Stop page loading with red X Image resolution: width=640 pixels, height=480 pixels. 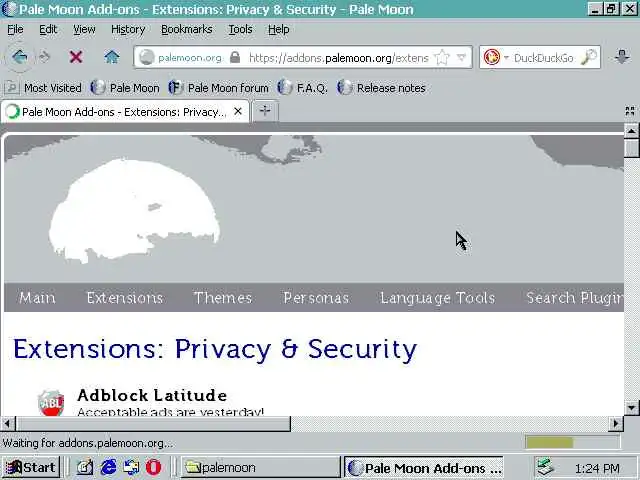(76, 57)
